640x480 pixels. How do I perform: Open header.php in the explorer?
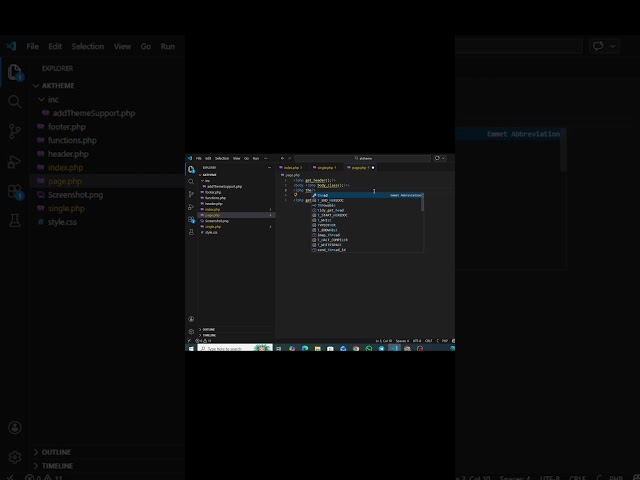click(214, 204)
